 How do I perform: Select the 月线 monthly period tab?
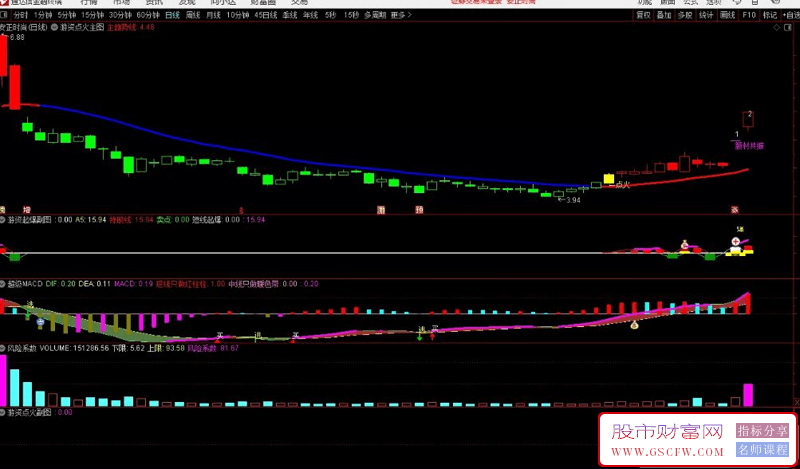click(x=213, y=15)
